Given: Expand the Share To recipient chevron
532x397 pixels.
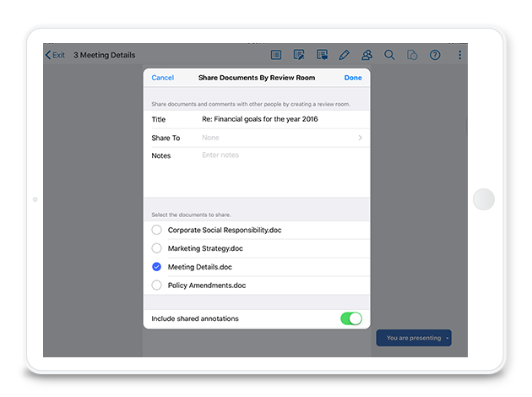Looking at the screenshot, I should point(360,138).
